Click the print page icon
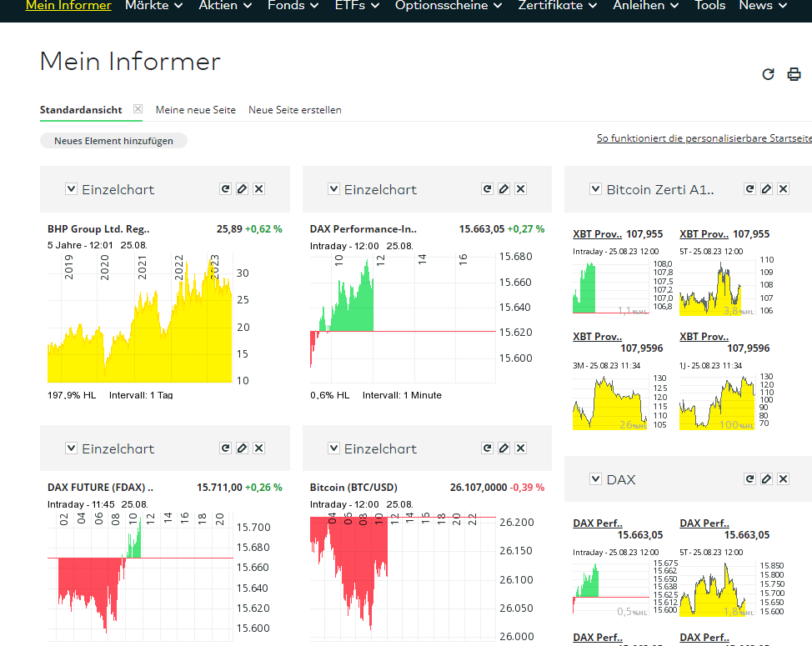812x646 pixels. click(794, 74)
